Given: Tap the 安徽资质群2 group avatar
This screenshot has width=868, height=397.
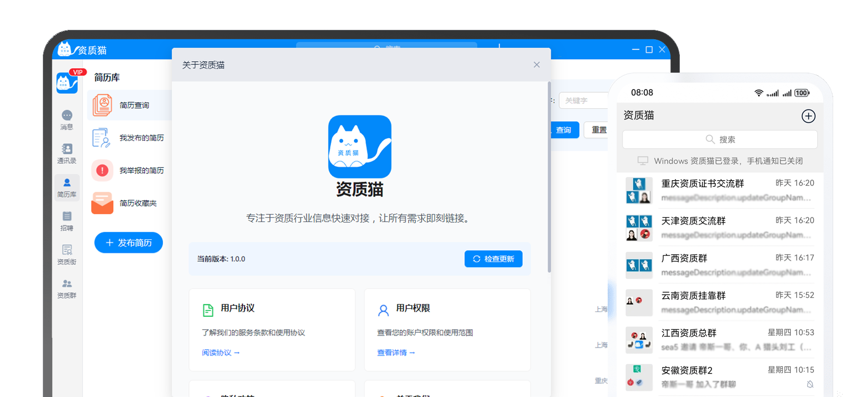Looking at the screenshot, I should 639,377.
